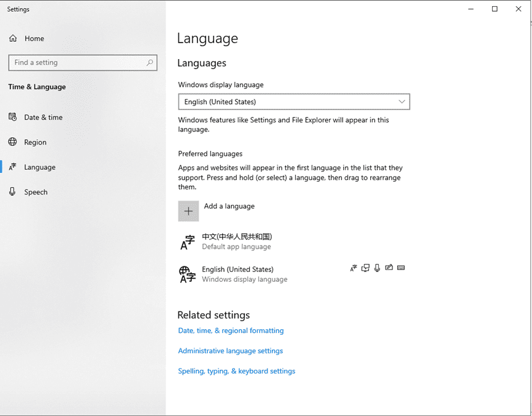Click the plus icon to add language

coord(188,211)
